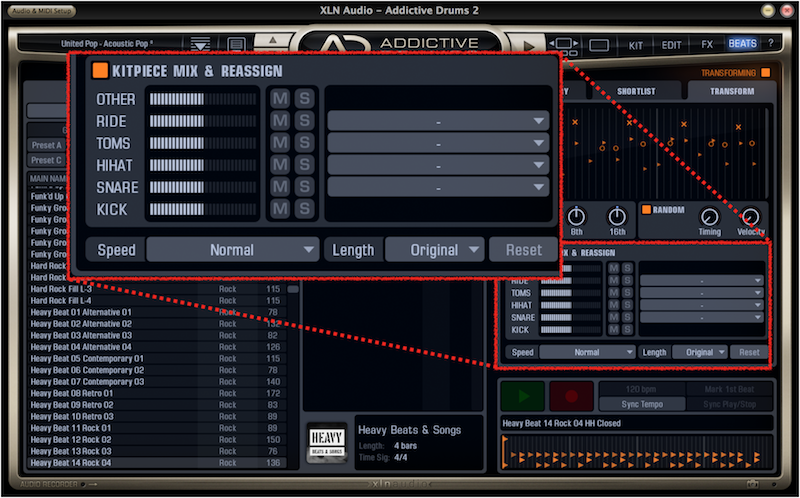Solo SNARE in the enlarged inset
Screen dimensions: 800x498
[305, 187]
